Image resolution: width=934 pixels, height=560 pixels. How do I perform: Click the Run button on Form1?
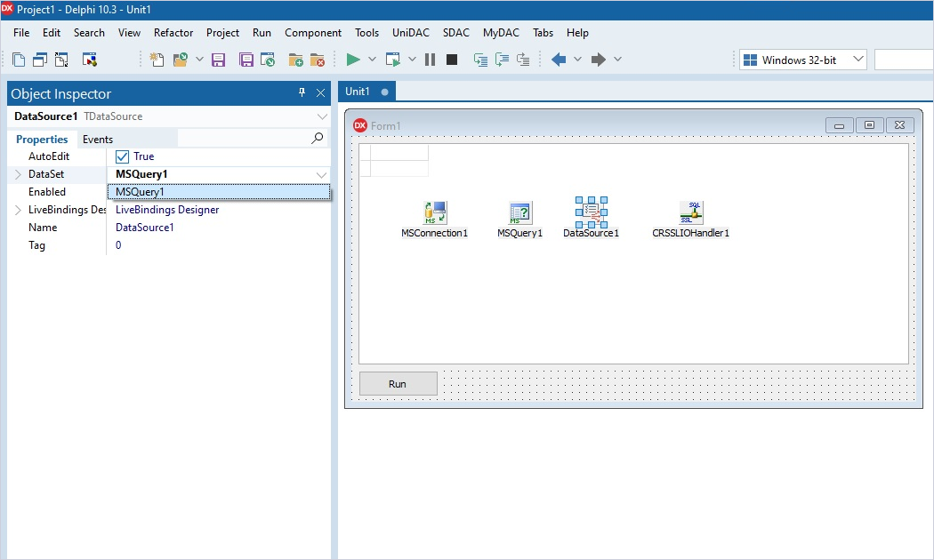[398, 383]
